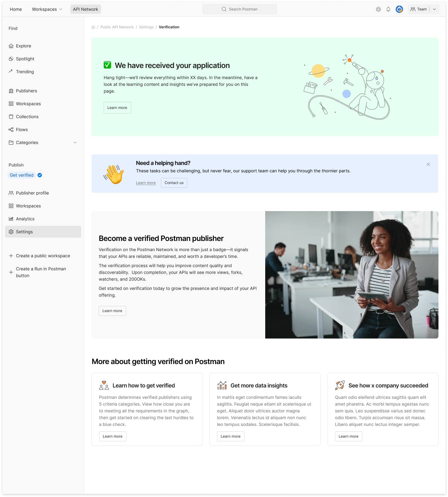Open Settings in sidebar
This screenshot has width=448, height=497.
pyautogui.click(x=43, y=232)
